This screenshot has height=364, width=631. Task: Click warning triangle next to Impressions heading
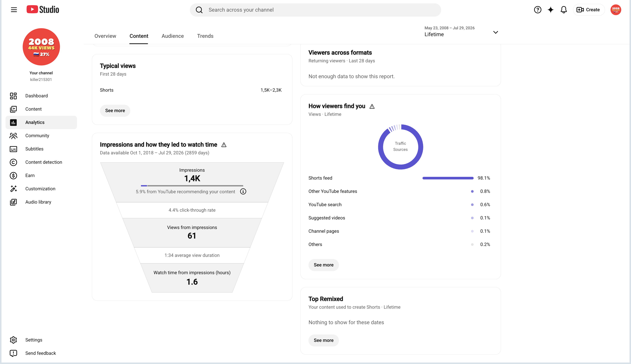tap(224, 145)
